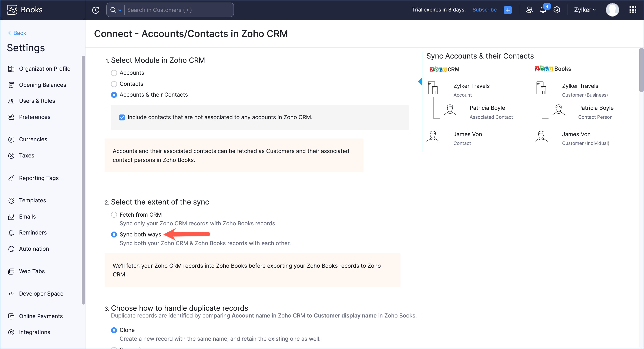This screenshot has width=644, height=349.
Task: Open the Integrations settings menu item
Action: pyautogui.click(x=34, y=332)
